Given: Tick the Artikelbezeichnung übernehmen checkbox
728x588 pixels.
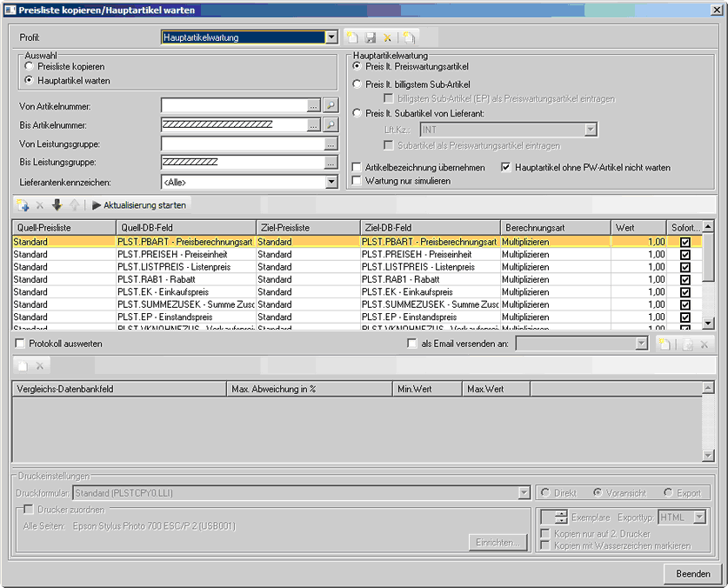Looking at the screenshot, I should (357, 166).
